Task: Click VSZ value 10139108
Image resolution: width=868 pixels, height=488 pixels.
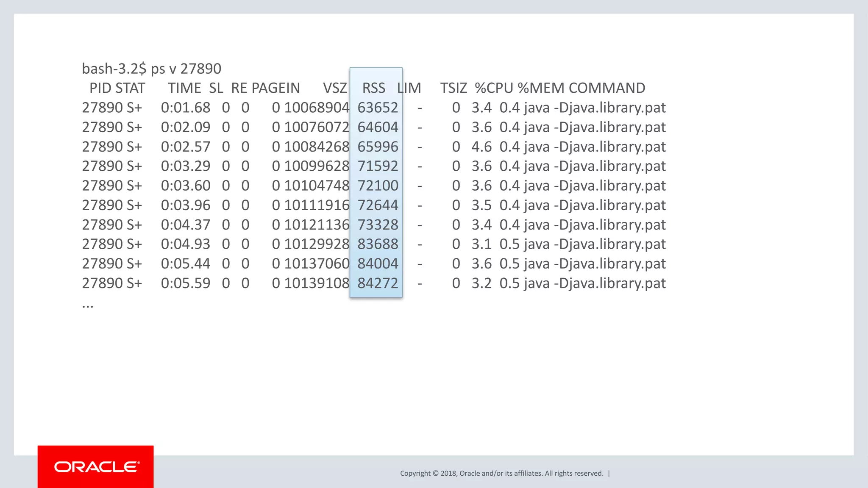Action: (x=317, y=283)
